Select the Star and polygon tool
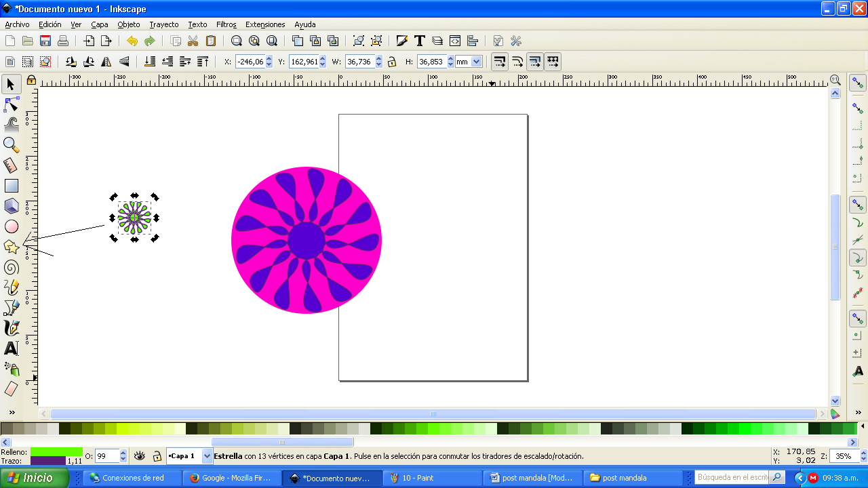 pos(11,247)
